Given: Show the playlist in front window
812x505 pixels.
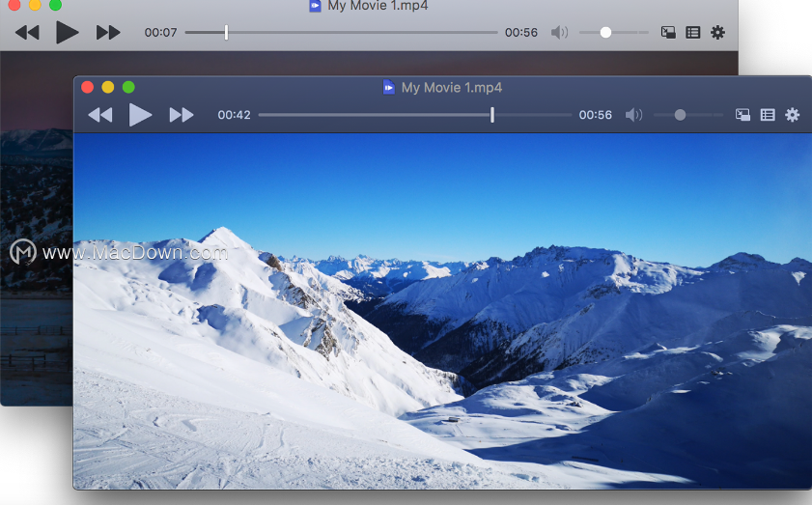Looking at the screenshot, I should (x=768, y=115).
